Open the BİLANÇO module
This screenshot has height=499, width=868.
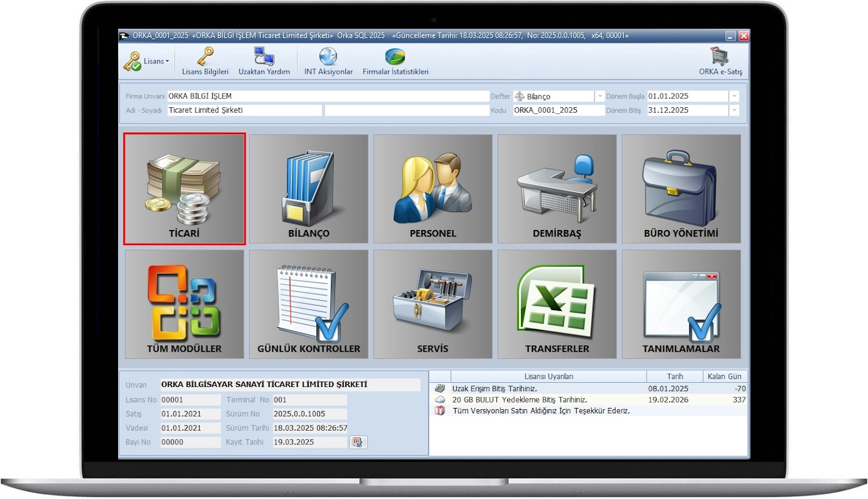point(309,189)
